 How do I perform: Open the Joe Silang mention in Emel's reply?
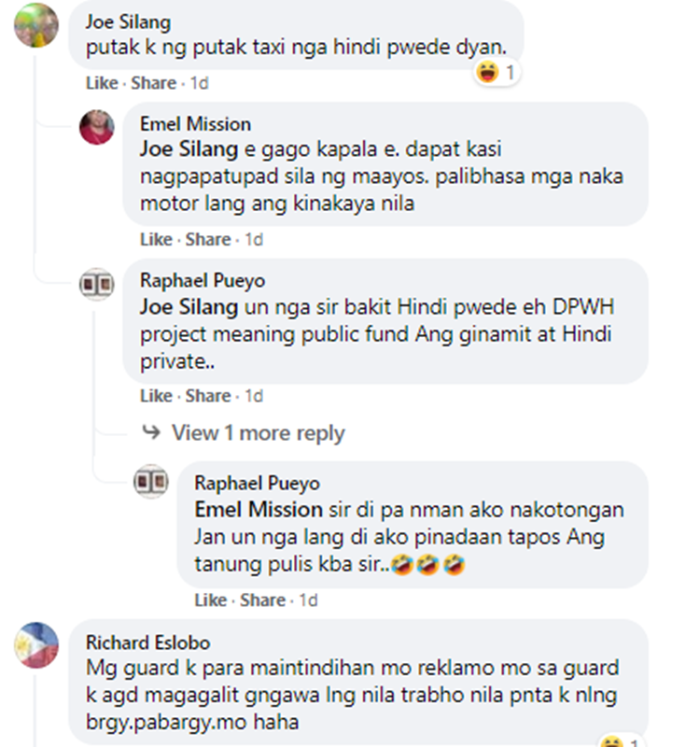click(189, 149)
